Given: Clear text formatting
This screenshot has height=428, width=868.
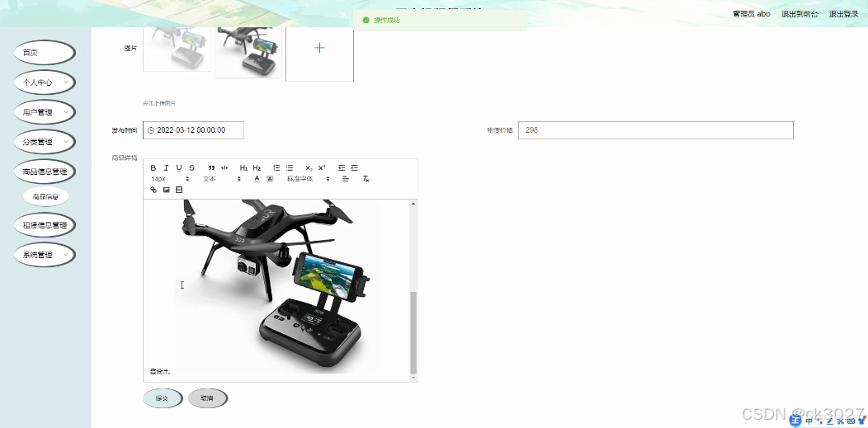Looking at the screenshot, I should coord(366,179).
